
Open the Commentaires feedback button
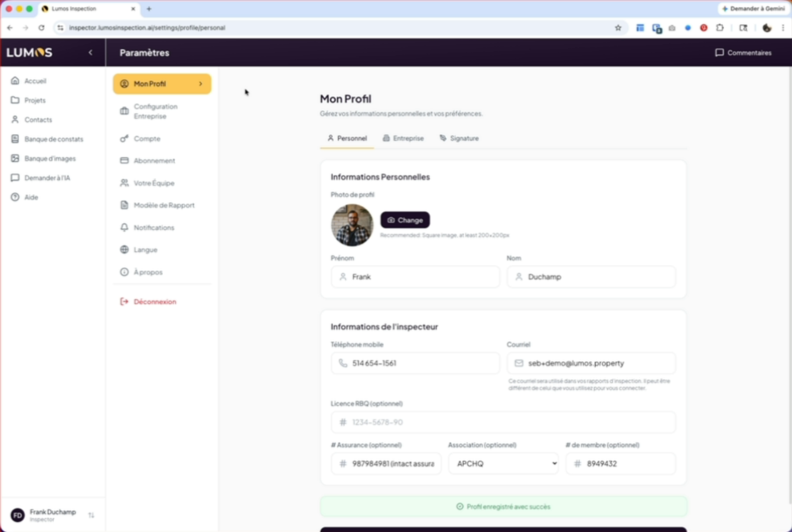[743, 53]
